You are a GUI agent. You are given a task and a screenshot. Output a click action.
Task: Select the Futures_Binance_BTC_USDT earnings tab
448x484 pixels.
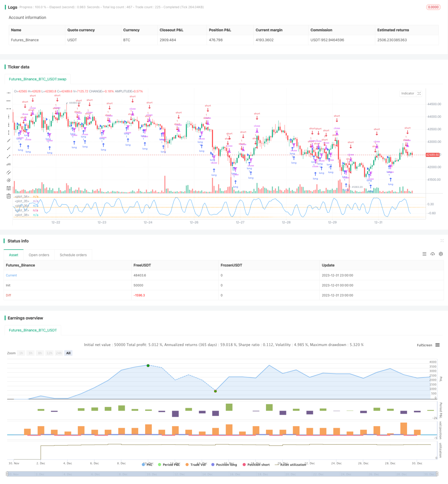point(33,330)
